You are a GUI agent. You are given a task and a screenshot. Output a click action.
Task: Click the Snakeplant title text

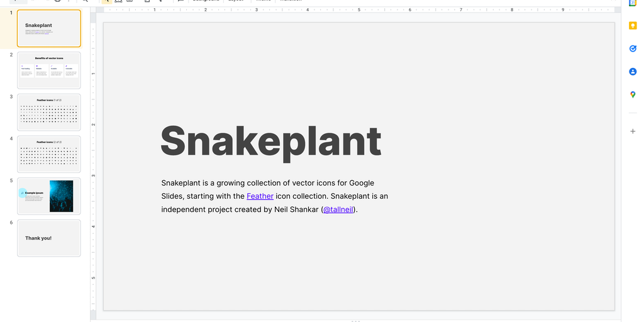click(x=271, y=141)
